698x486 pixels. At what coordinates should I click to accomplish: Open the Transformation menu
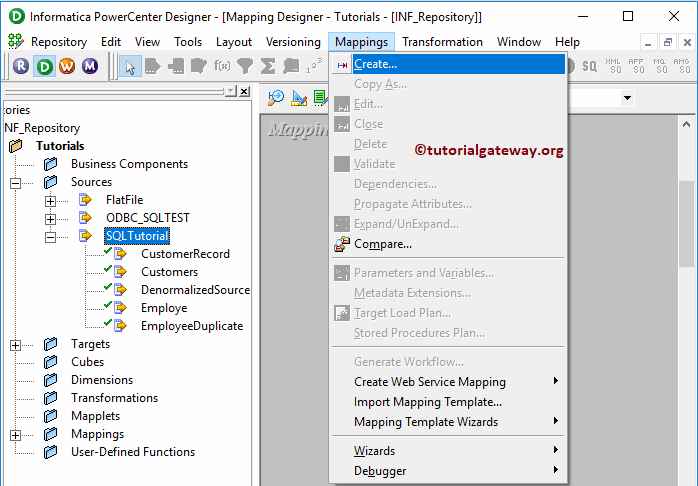coord(442,42)
